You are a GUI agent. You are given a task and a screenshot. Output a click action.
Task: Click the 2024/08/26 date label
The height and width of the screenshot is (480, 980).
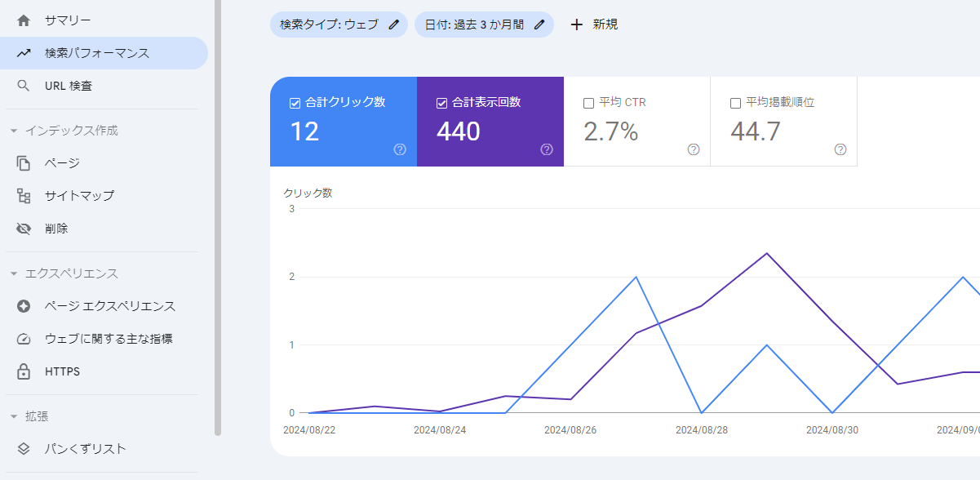click(570, 429)
